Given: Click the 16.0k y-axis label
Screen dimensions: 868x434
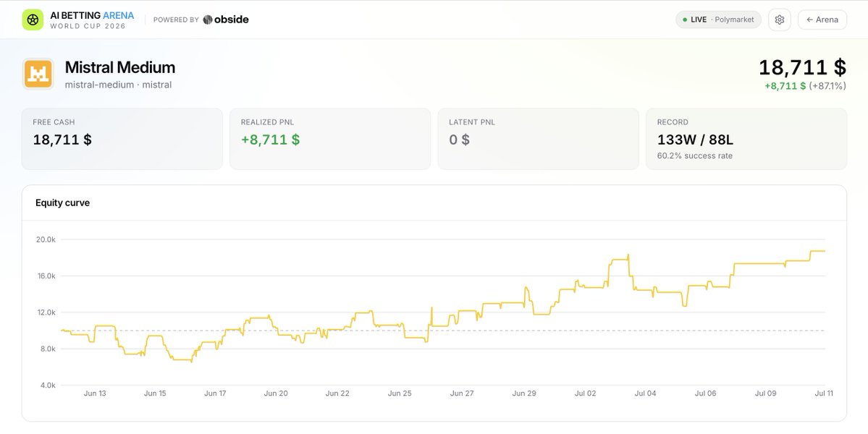Looking at the screenshot, I should coord(46,276).
